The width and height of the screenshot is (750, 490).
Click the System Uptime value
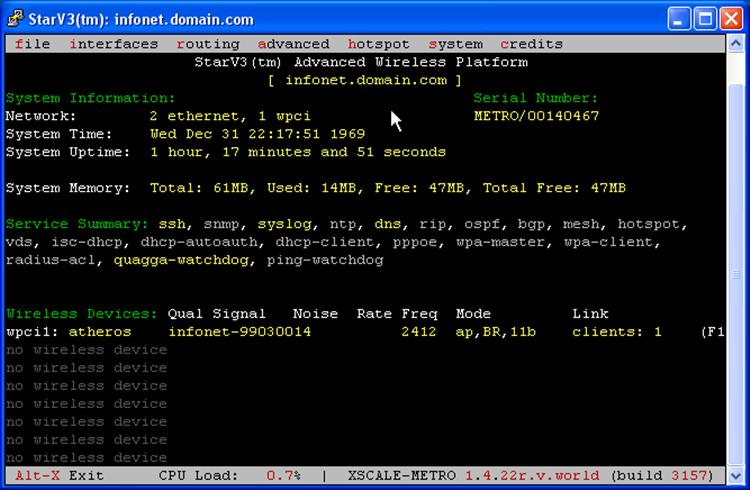[x=298, y=152]
